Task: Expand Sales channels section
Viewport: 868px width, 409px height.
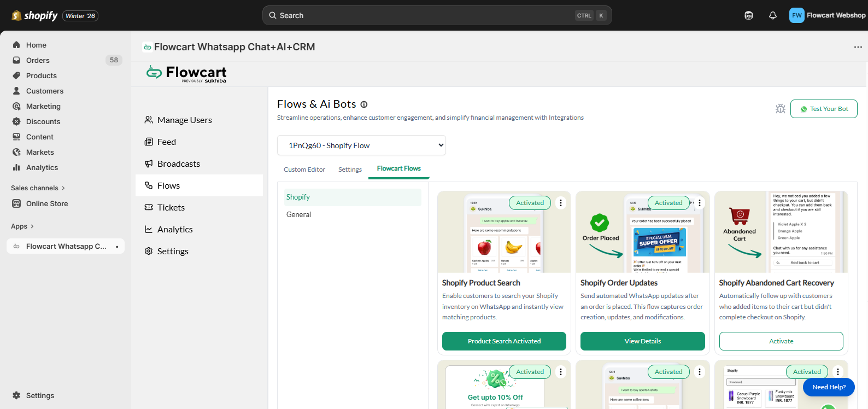Action: click(38, 188)
